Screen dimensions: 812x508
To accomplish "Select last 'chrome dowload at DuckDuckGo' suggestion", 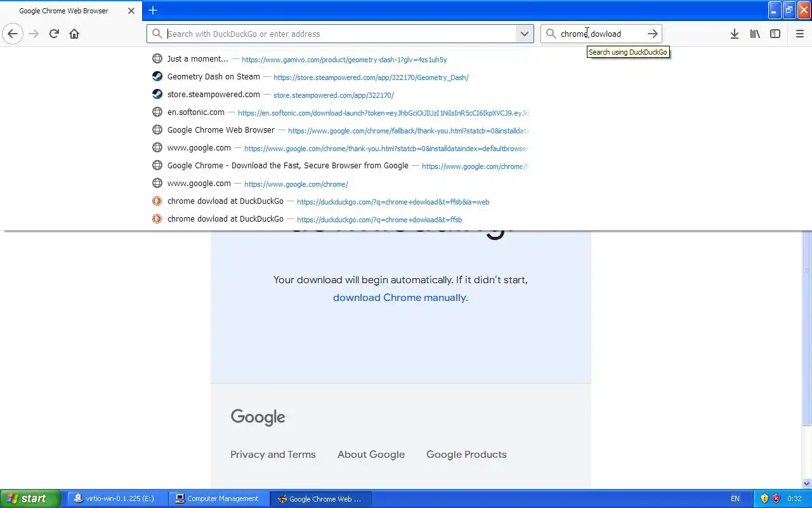I will [341, 219].
